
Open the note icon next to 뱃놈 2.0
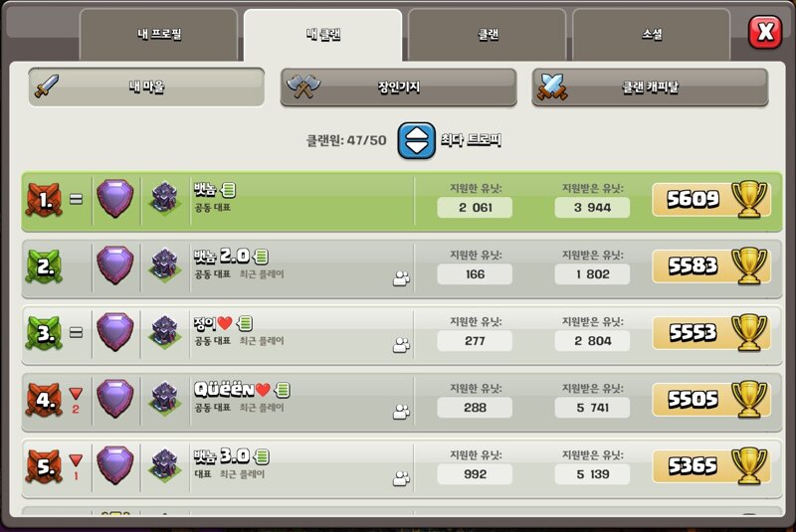click(262, 257)
